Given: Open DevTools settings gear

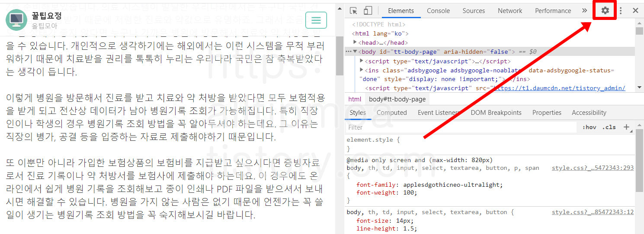Looking at the screenshot, I should click(x=605, y=11).
